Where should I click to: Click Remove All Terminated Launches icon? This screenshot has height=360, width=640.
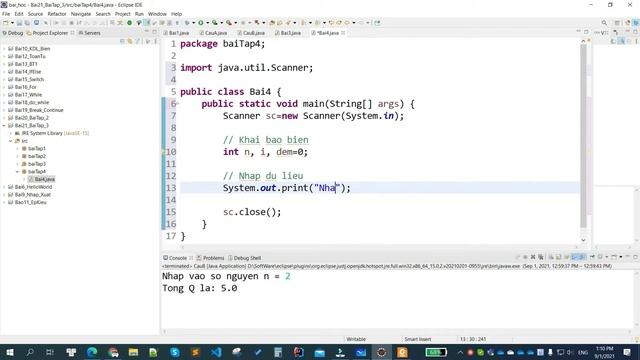point(540,257)
